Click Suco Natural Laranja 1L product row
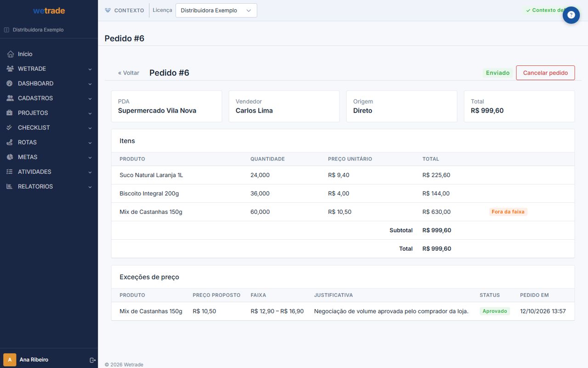Image resolution: width=588 pixels, height=368 pixels. (343, 175)
